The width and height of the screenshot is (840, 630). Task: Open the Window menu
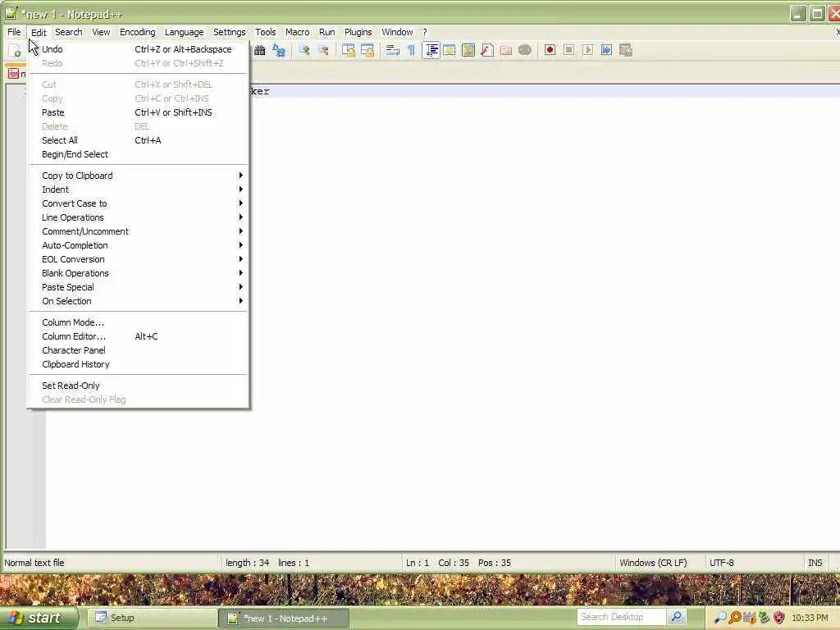pyautogui.click(x=397, y=32)
